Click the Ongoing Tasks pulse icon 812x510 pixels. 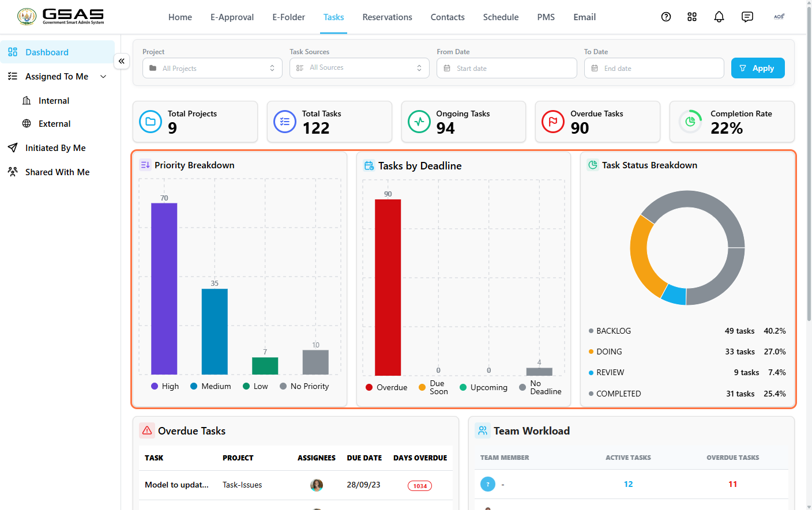coord(419,122)
